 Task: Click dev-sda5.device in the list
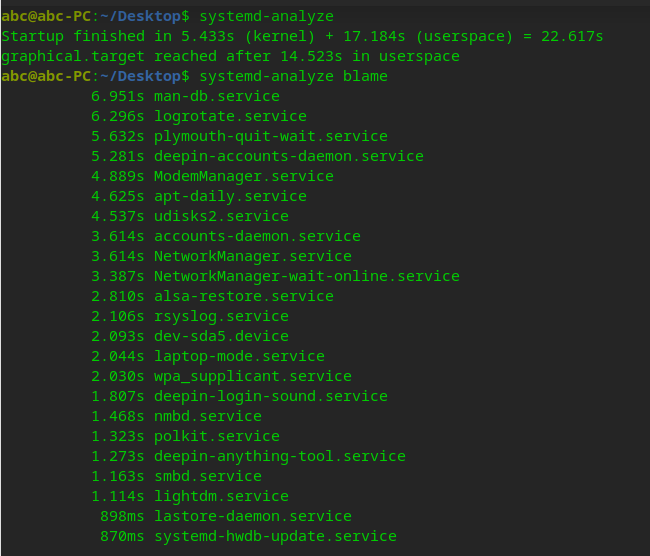coord(221,336)
